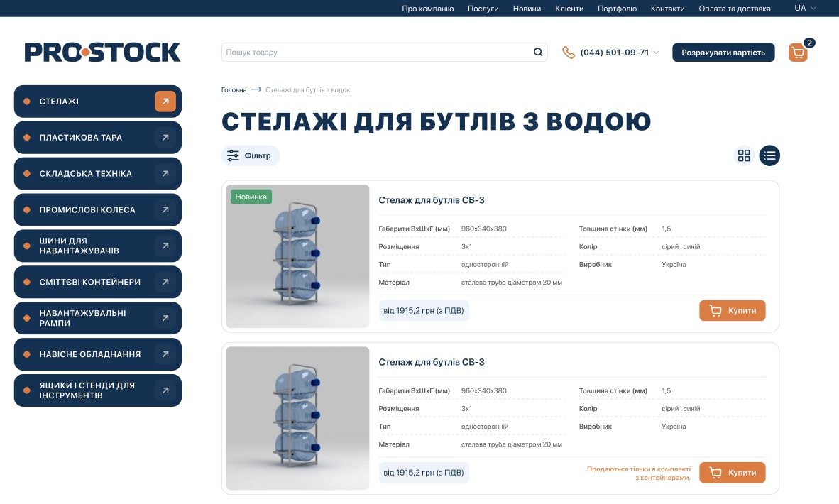Expand the phone number dropdown chevron
The height and width of the screenshot is (504, 839).
(656, 53)
